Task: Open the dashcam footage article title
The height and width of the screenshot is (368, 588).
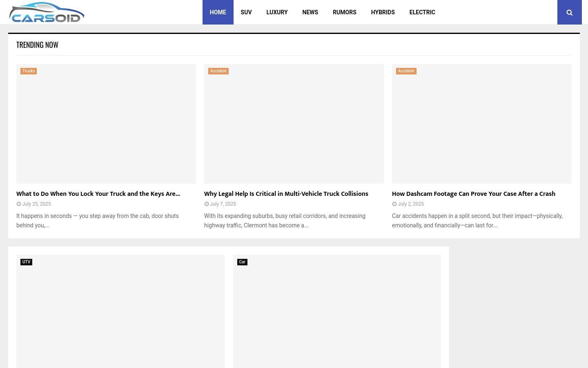Action: tap(474, 194)
